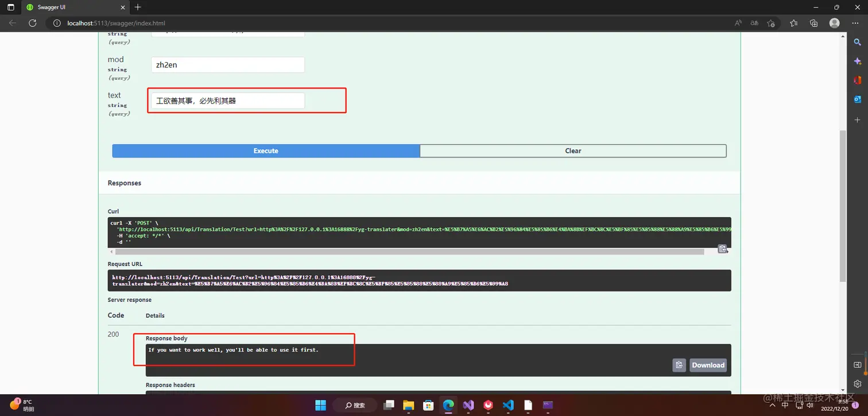Image resolution: width=868 pixels, height=416 pixels.
Task: Click the Request URL text block
Action: (419, 280)
